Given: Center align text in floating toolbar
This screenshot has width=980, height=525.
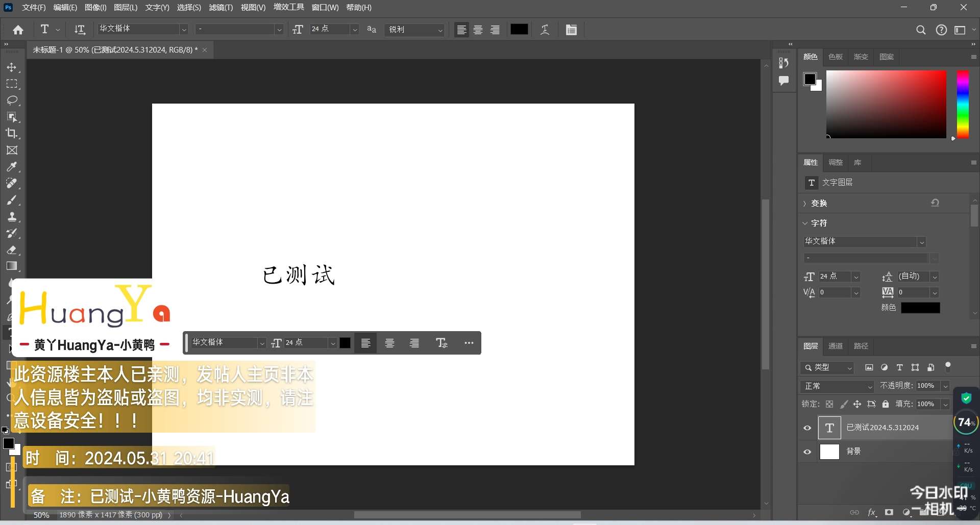Looking at the screenshot, I should tap(389, 343).
